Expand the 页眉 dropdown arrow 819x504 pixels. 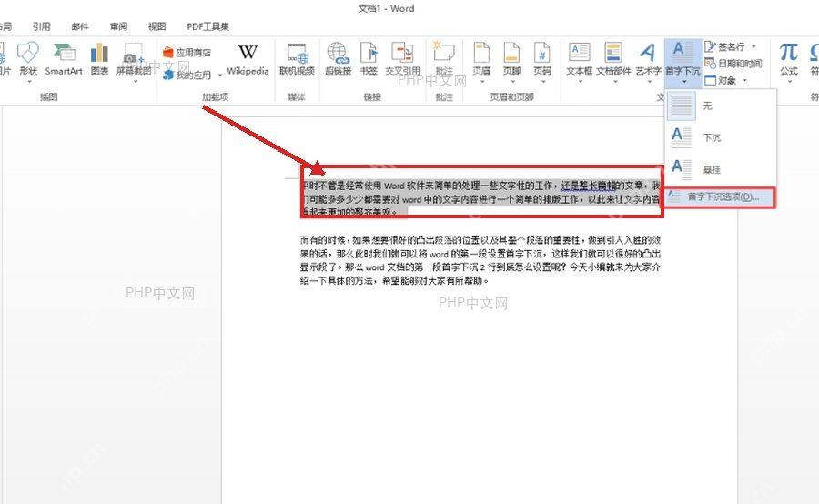click(x=482, y=82)
